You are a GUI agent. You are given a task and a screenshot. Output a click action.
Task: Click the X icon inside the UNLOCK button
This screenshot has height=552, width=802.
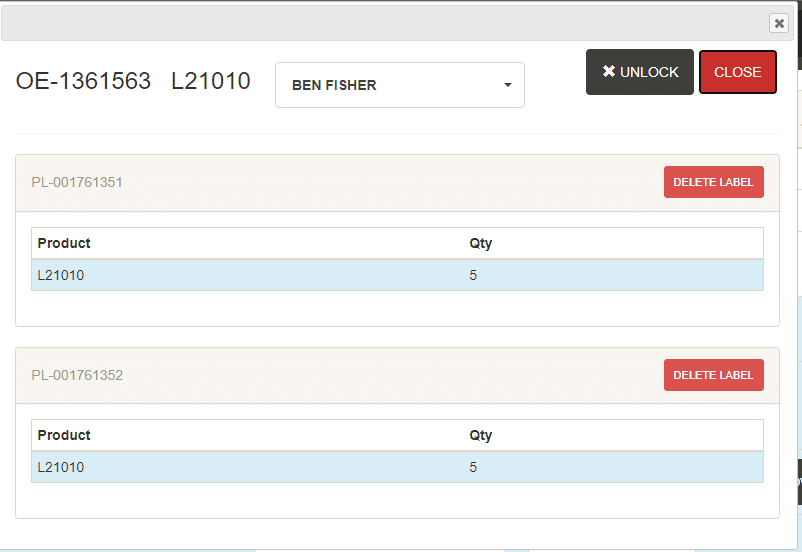(x=608, y=72)
